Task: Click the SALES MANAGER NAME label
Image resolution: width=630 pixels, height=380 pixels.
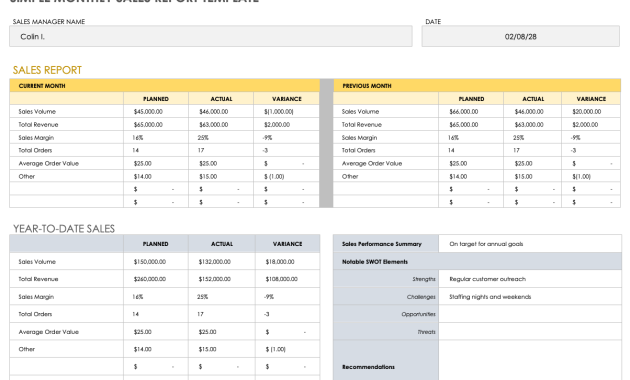Action: (49, 22)
